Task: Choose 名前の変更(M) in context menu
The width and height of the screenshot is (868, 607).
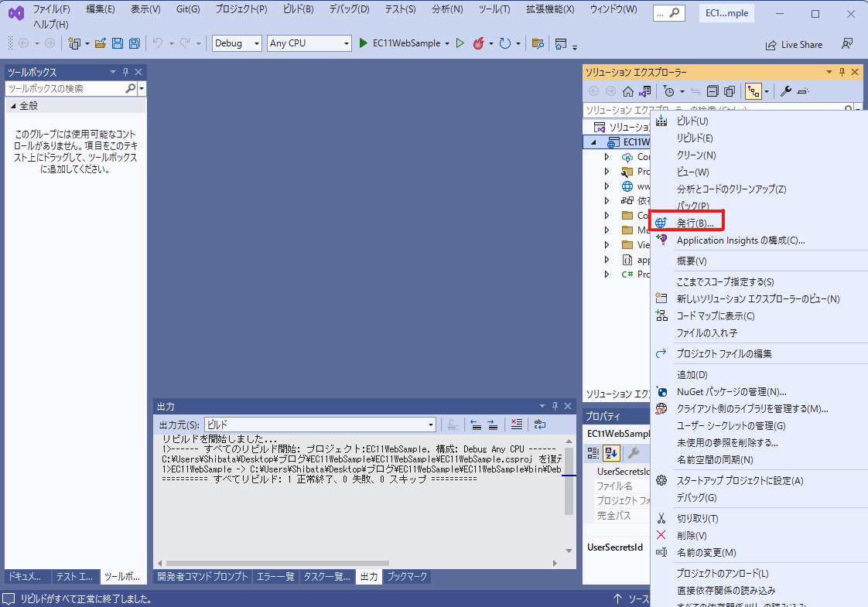Action: click(706, 553)
